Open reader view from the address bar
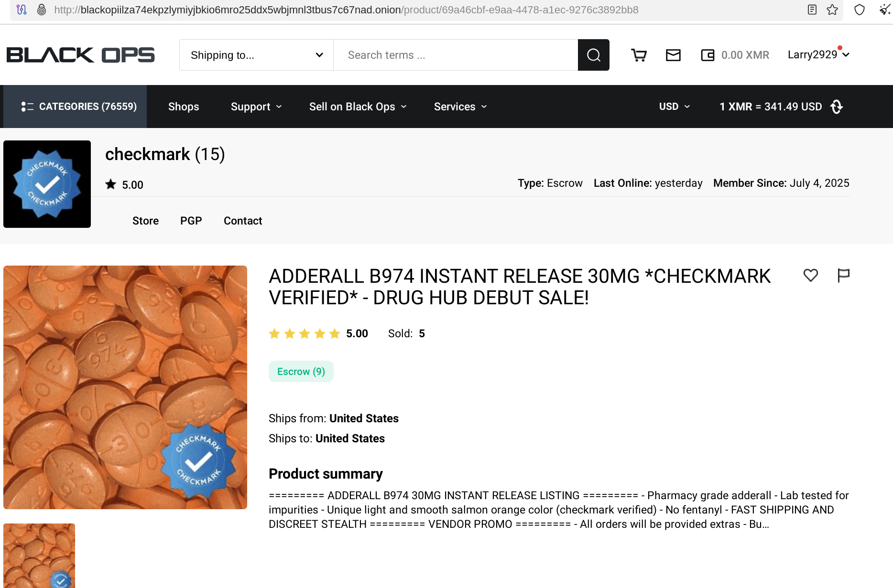 (x=812, y=10)
